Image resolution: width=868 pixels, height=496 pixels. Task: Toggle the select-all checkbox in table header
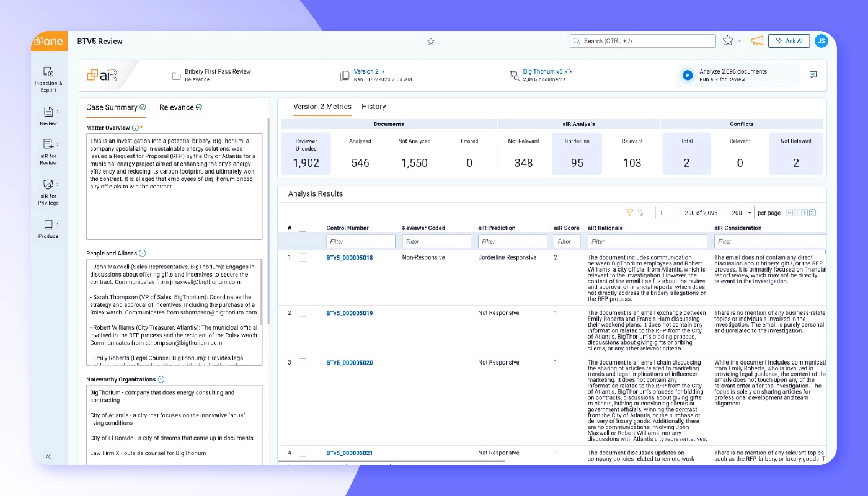[303, 228]
